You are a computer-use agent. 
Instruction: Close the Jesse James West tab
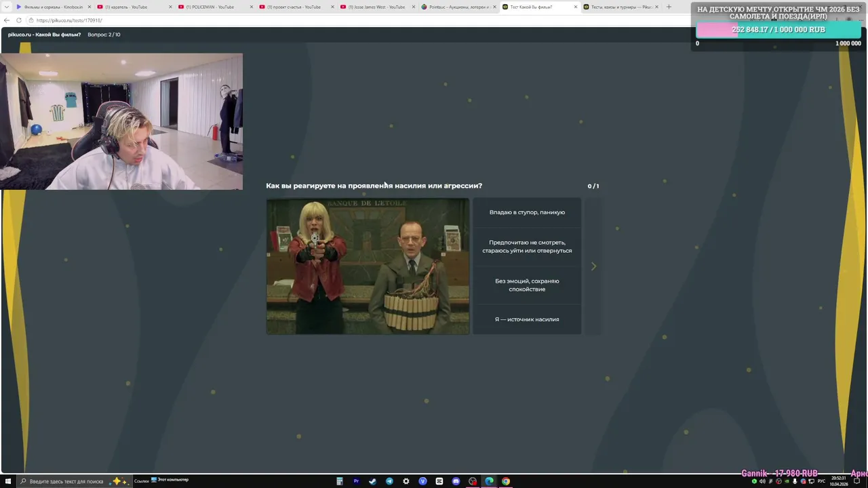(414, 7)
